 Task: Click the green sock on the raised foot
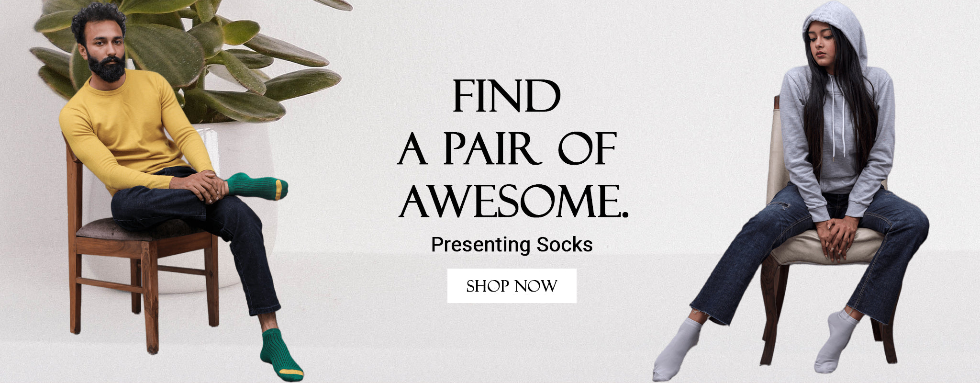click(257, 187)
